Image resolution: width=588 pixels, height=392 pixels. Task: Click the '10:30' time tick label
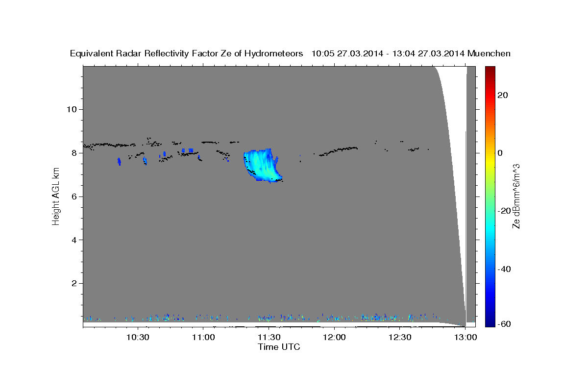click(138, 338)
